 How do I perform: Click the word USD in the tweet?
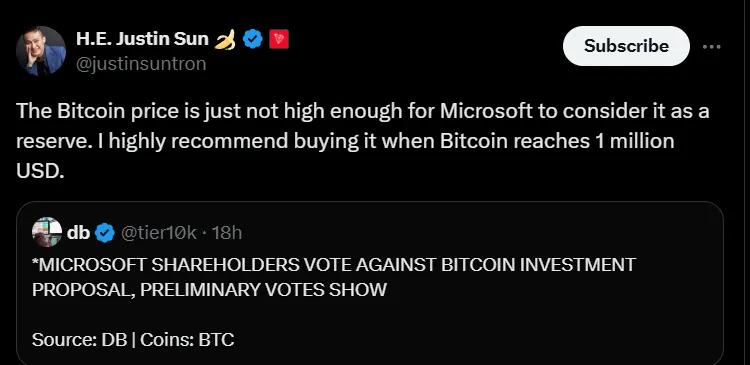(40, 171)
